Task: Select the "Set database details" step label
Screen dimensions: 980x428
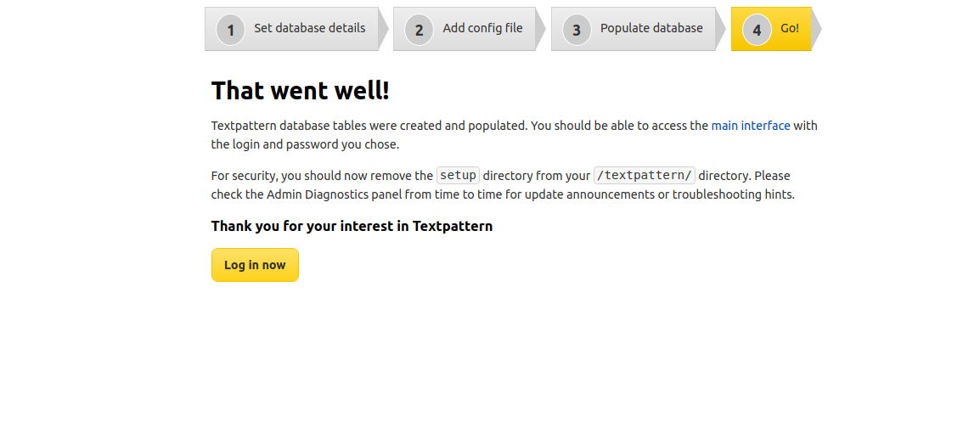Action: [x=309, y=28]
